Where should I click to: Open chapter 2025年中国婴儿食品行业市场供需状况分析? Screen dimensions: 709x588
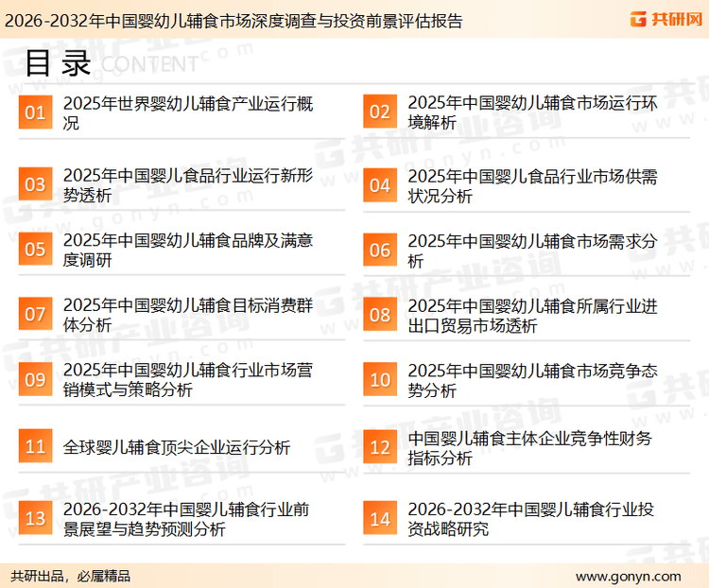click(x=532, y=186)
